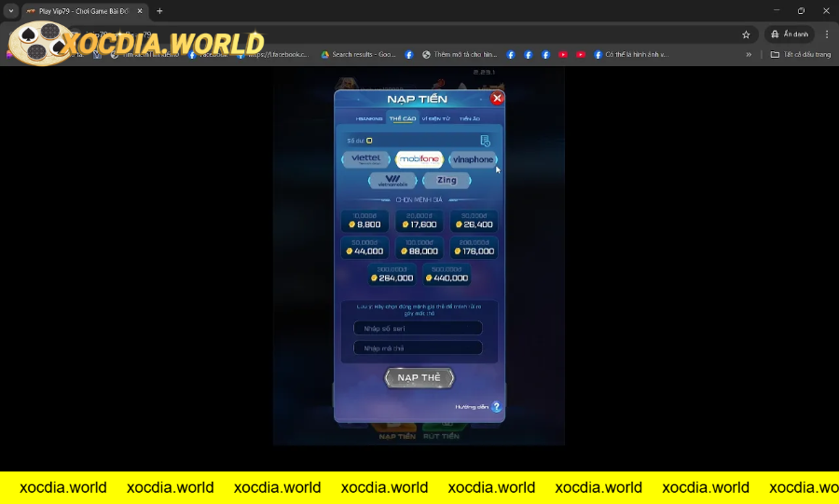Open a new browser tab with plus
This screenshot has width=839, height=504.
[x=159, y=10]
